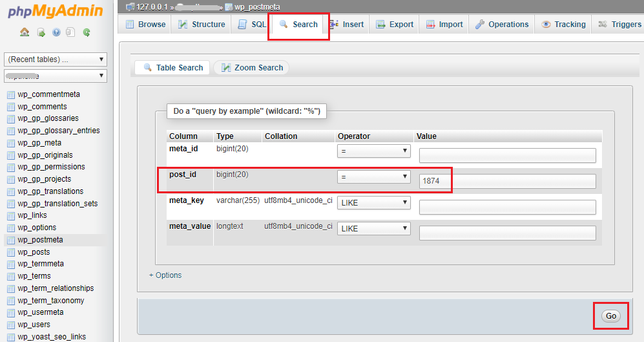Viewport: 644px width, 342px height.
Task: Click the table icon beside wp_options
Action: click(x=11, y=228)
